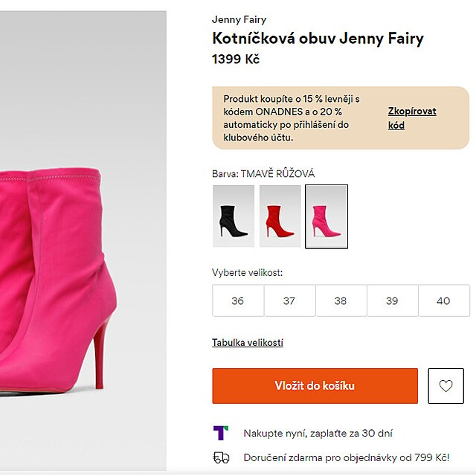
Task: Click the product title Kotníčková obuv Jenny Fairy
Action: pos(318,39)
